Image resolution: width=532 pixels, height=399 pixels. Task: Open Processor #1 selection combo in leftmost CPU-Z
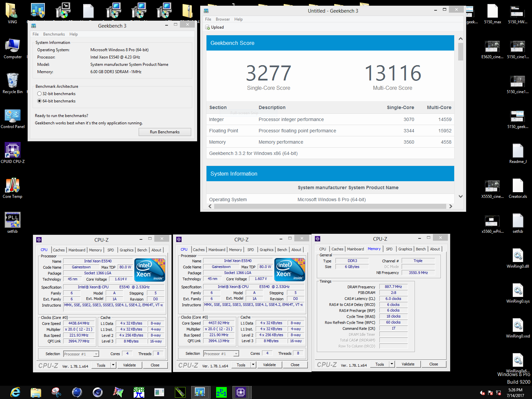81,354
